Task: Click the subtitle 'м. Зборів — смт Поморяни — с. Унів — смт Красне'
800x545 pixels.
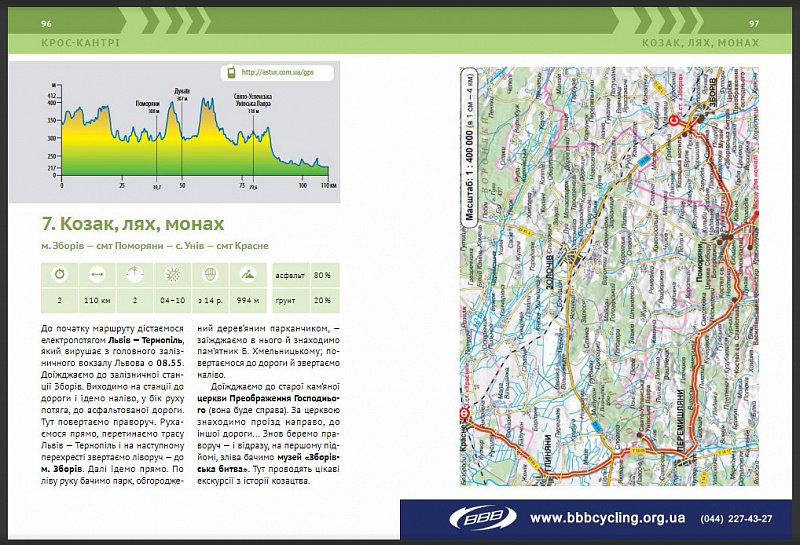Action: click(x=155, y=246)
